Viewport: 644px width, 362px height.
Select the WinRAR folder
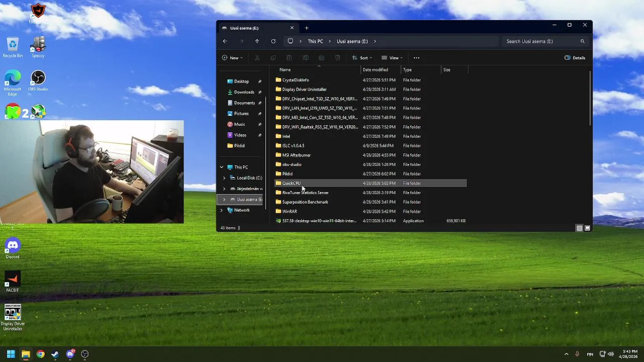click(x=371, y=211)
